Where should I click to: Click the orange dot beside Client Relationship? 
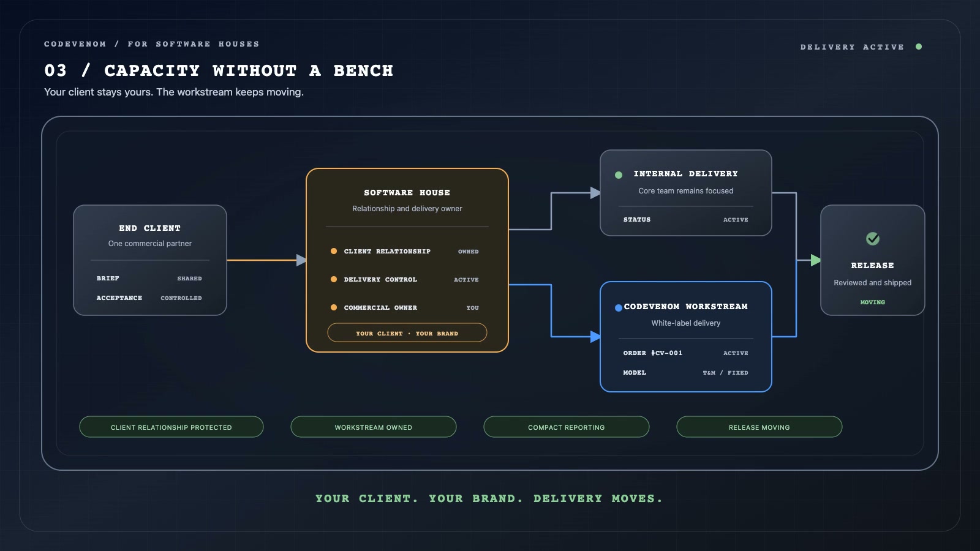(334, 251)
